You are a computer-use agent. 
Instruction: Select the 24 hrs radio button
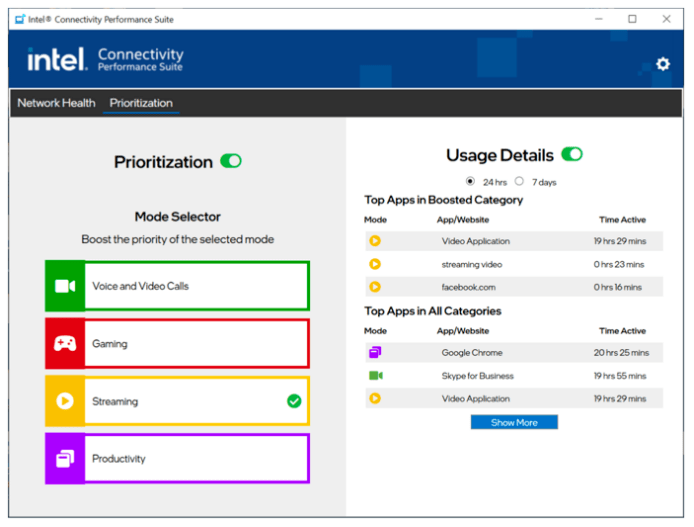point(471,181)
